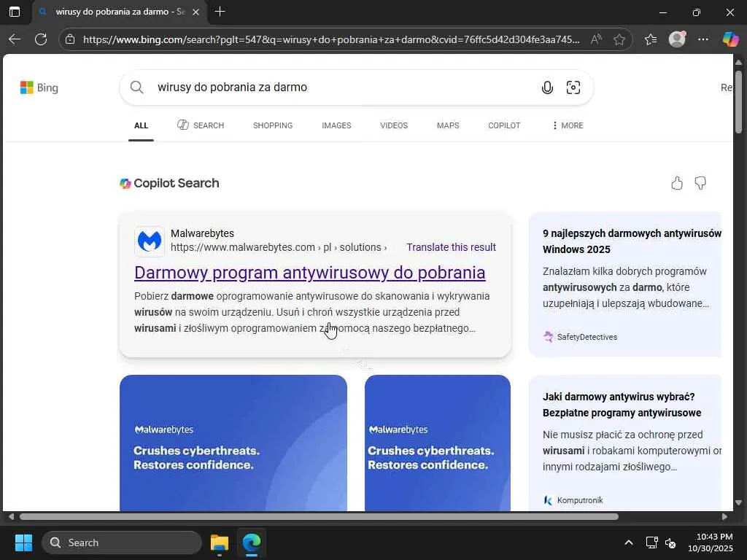Go to Bing home via logo
The image size is (747, 560).
[x=39, y=87]
